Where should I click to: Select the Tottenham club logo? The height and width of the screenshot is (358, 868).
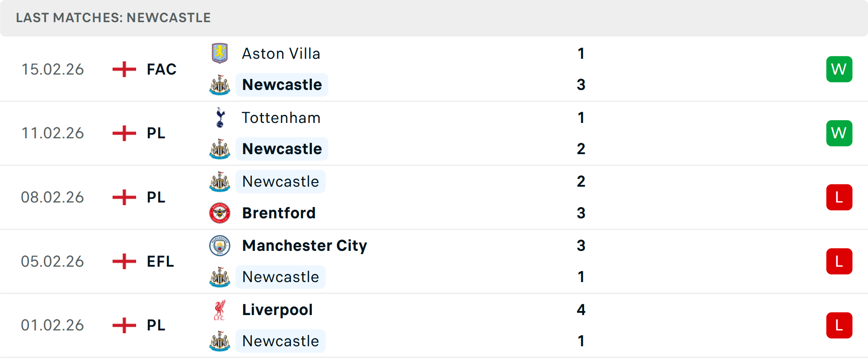[x=220, y=118]
